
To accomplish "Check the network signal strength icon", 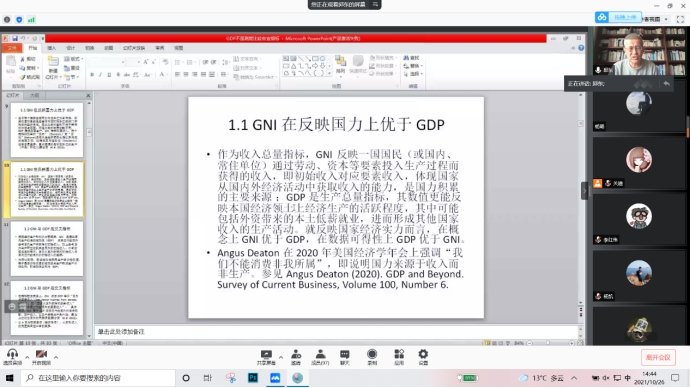I will coord(31,19).
